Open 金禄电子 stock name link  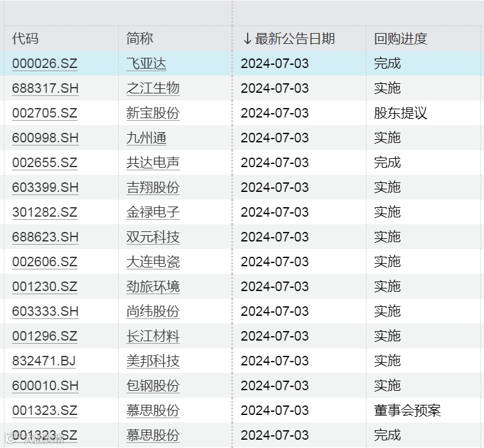153,212
